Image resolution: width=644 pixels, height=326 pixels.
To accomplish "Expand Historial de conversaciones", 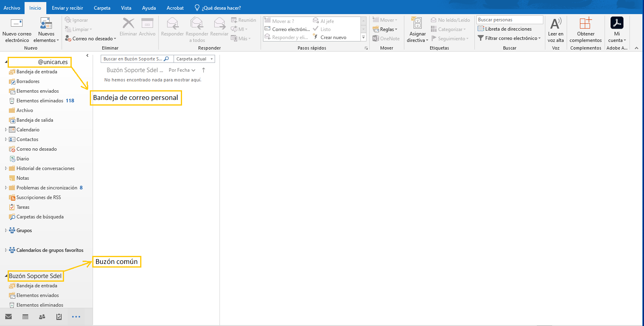I will [x=6, y=168].
